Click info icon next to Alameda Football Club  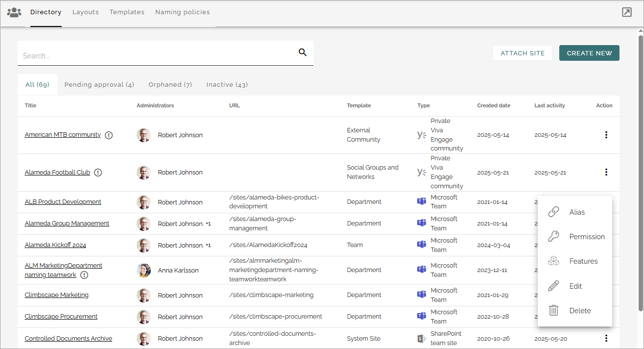(x=98, y=173)
